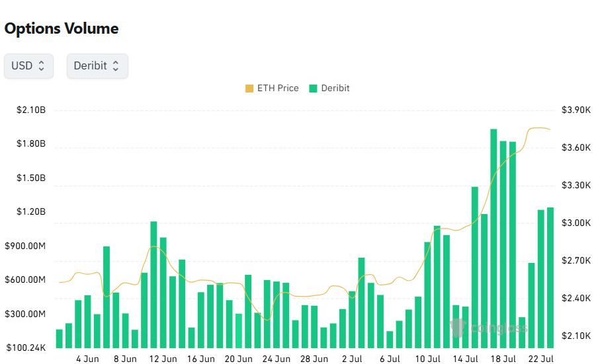Click the $1.20B left axis label

pos(31,211)
